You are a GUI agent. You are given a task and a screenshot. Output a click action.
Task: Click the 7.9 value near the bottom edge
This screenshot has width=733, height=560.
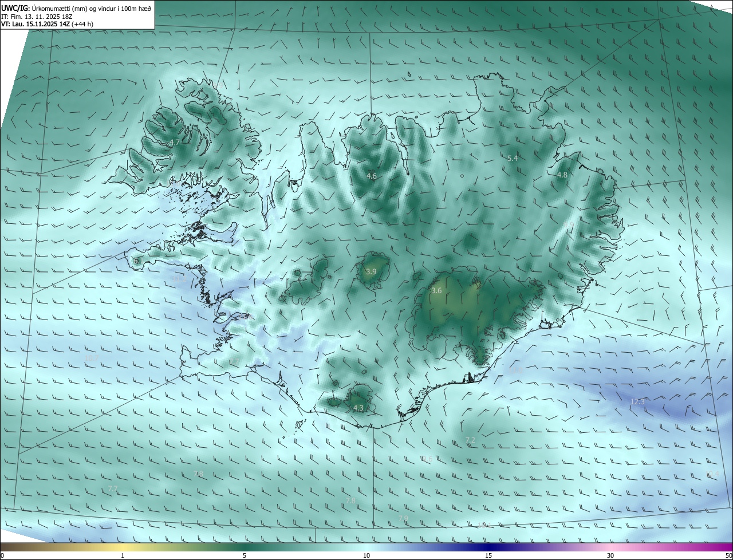click(403, 519)
